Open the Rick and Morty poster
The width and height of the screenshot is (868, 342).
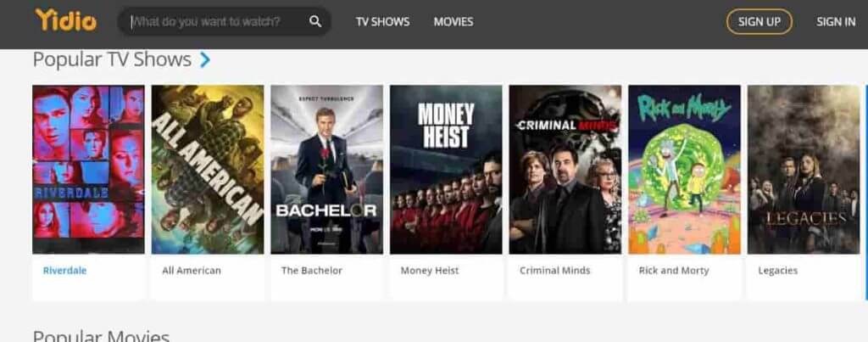point(684,170)
